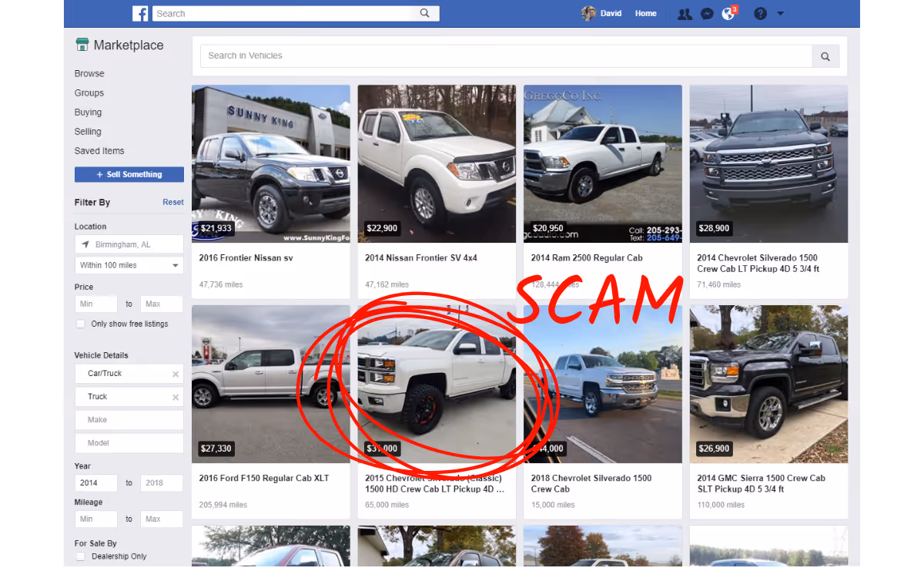Click the Sell Something button
Viewport: 924px width, 578px height.
(129, 175)
